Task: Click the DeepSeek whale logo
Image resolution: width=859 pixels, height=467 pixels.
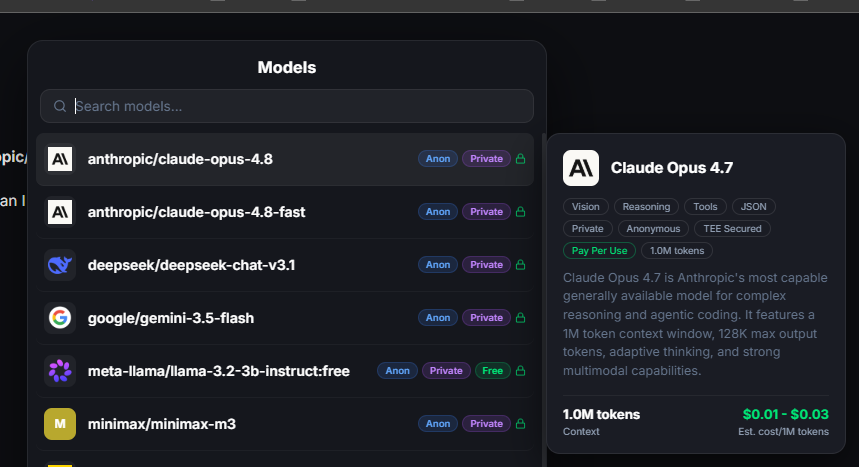Action: (60, 265)
